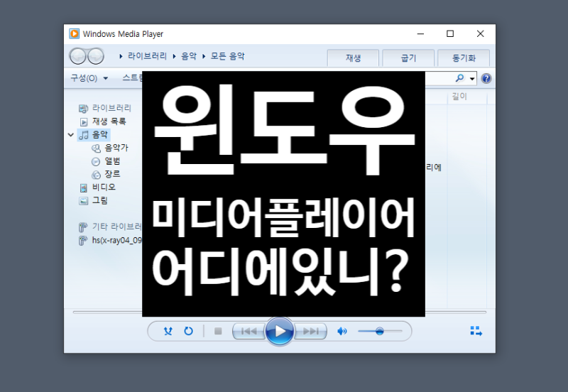Select 음악가 under 음악
568x392 pixels.
point(110,148)
